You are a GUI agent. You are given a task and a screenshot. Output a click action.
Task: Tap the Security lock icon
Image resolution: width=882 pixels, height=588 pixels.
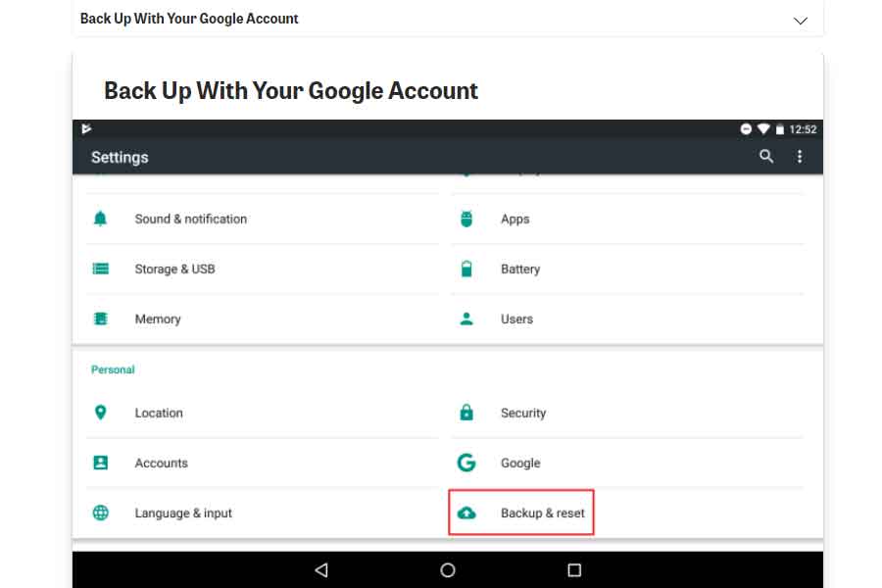[466, 414]
